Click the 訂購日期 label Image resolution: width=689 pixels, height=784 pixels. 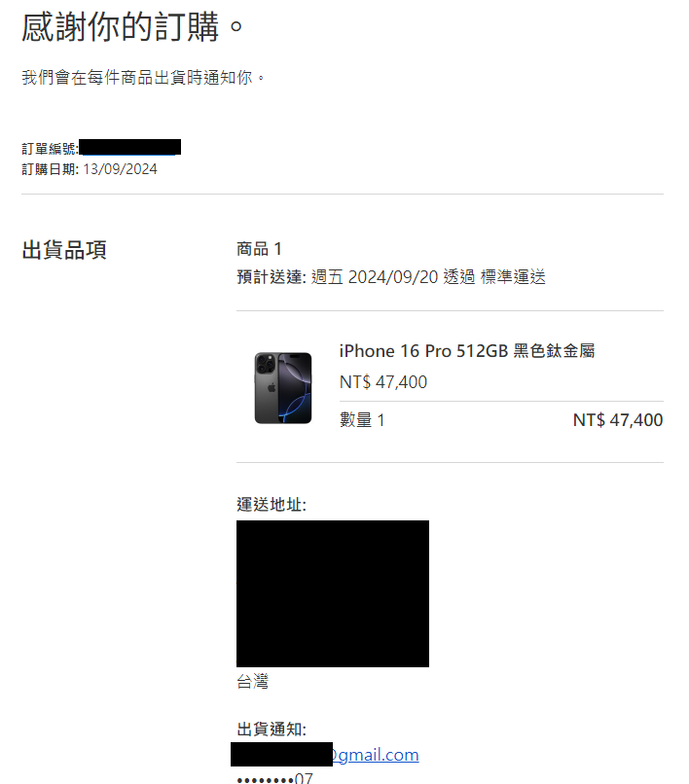point(50,169)
